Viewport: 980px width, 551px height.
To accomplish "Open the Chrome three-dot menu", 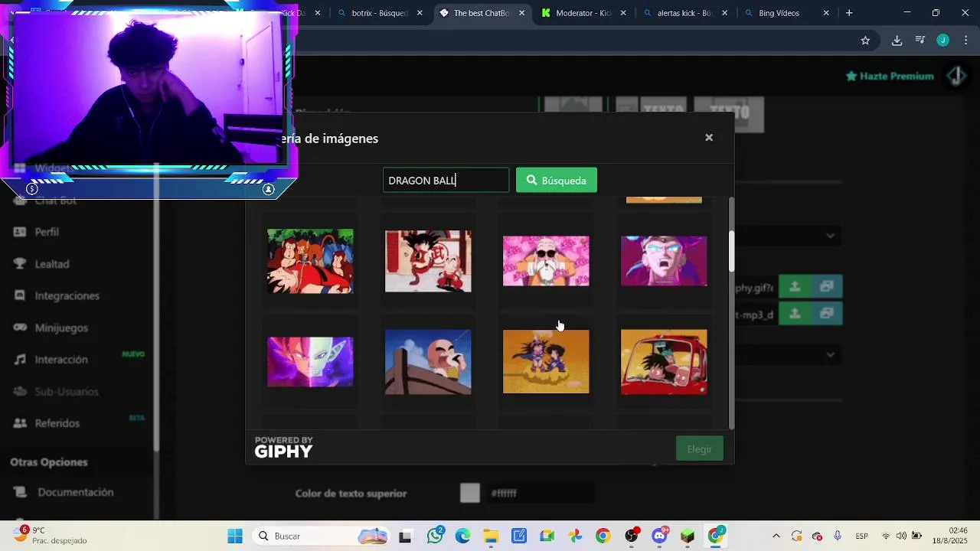I will click(x=966, y=41).
